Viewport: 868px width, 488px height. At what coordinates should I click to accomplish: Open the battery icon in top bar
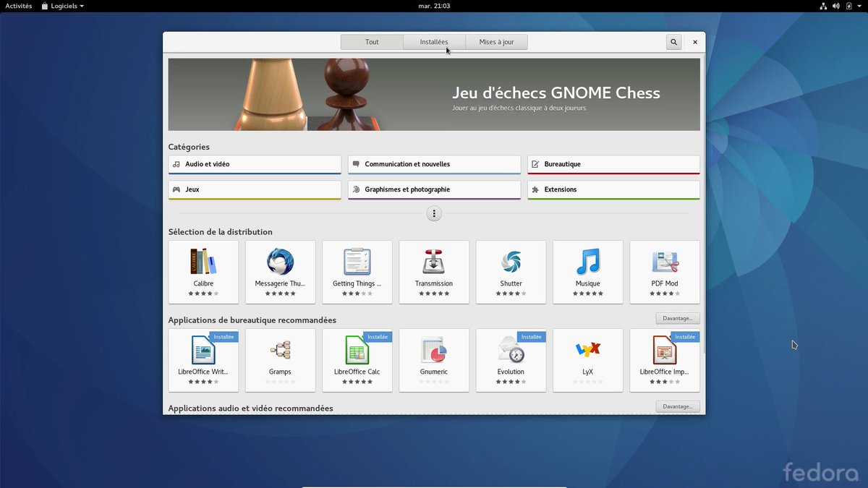[849, 6]
